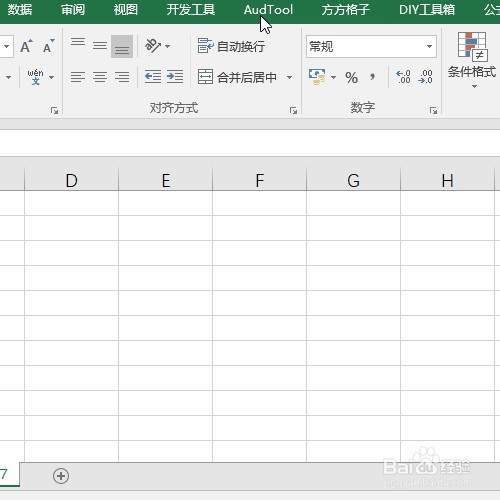This screenshot has width=500, height=500.
Task: Align text to the left
Action: pyautogui.click(x=78, y=77)
